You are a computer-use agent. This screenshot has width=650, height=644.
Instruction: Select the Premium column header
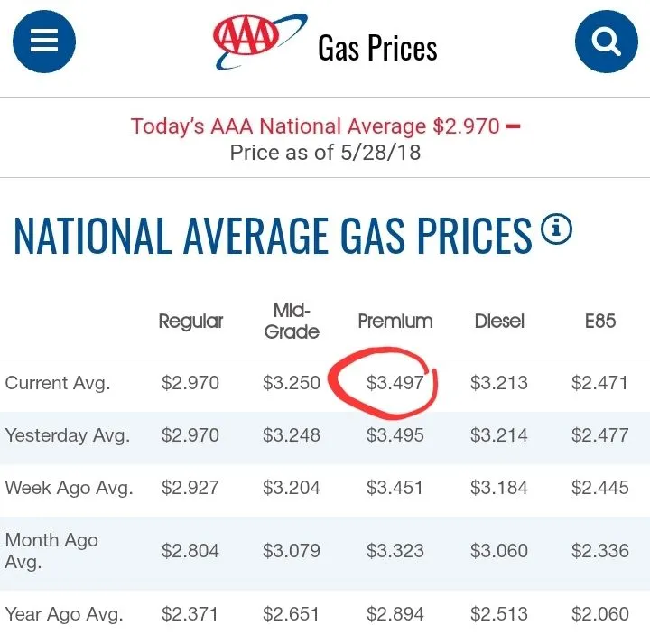tap(395, 321)
